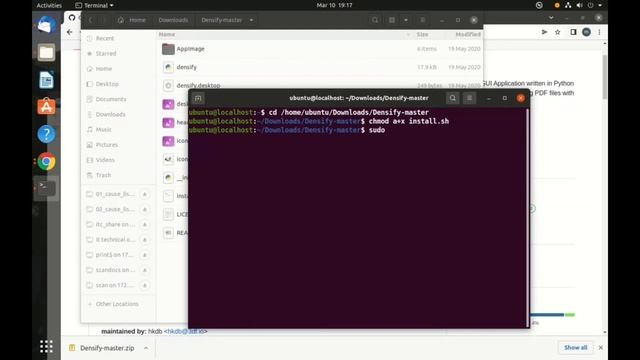The image size is (640, 360).
Task: Add a new terminal tab
Action: (x=198, y=98)
